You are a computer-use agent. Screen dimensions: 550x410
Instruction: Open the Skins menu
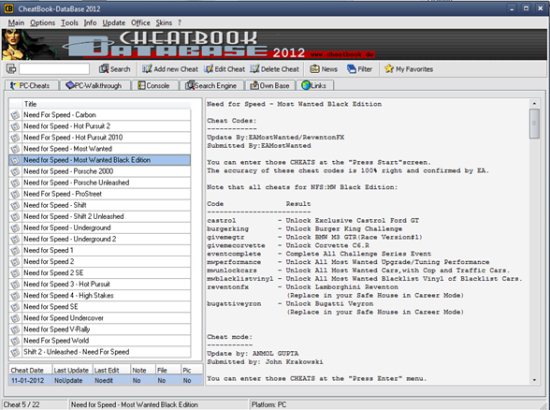click(x=164, y=23)
